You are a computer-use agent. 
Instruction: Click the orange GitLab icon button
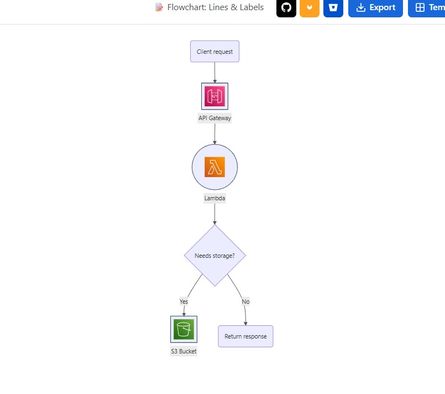pyautogui.click(x=310, y=7)
